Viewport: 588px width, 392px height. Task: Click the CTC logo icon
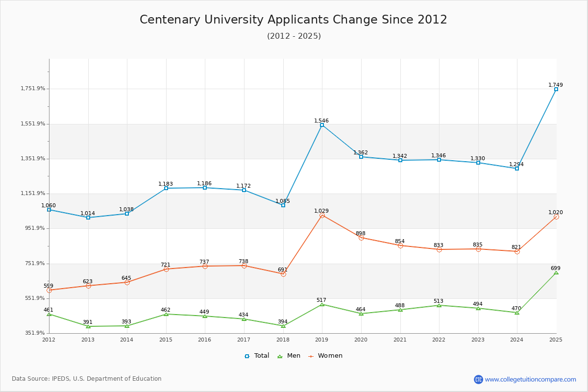(x=478, y=379)
